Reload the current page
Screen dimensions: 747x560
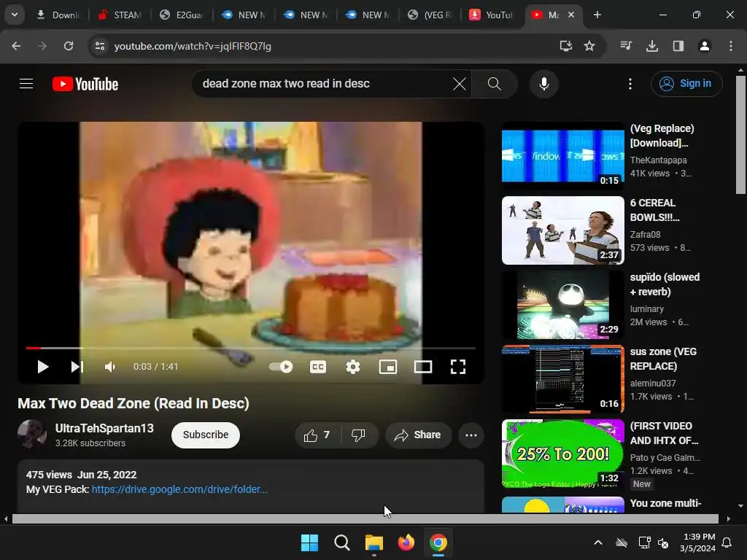tap(69, 46)
